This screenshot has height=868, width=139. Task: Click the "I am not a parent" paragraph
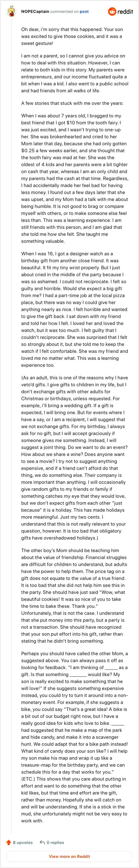point(75,73)
